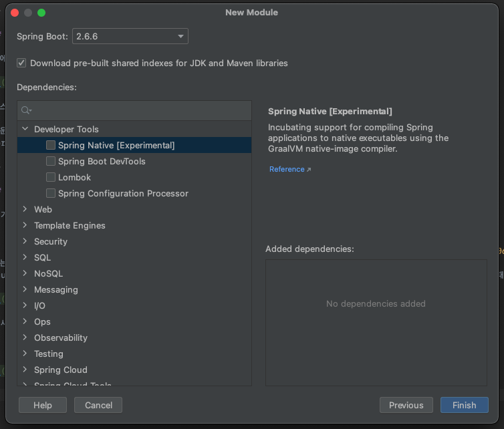Viewport: 504px width, 429px height.
Task: Select the Lombok row text
Action: 75,177
